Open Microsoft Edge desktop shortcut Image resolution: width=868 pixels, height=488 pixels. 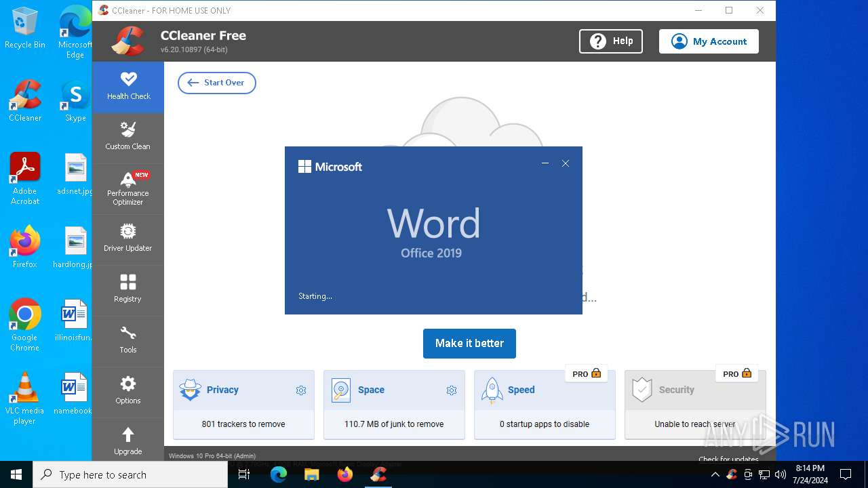[x=75, y=32]
